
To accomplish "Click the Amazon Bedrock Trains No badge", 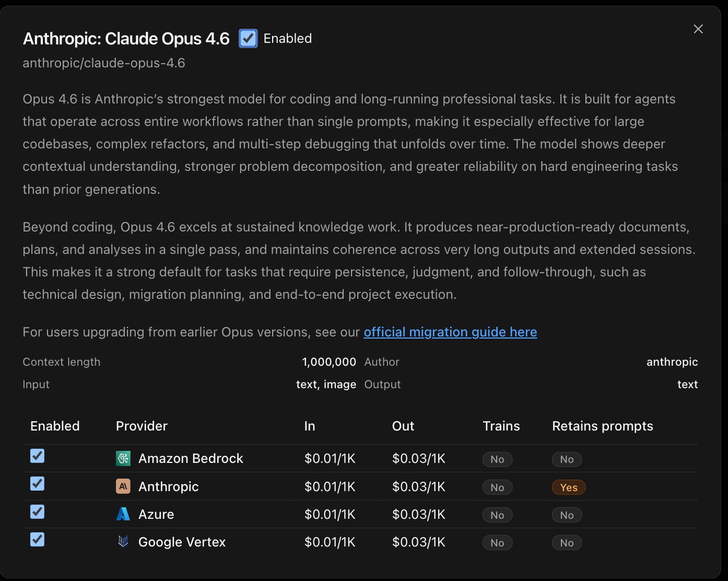I will [497, 459].
